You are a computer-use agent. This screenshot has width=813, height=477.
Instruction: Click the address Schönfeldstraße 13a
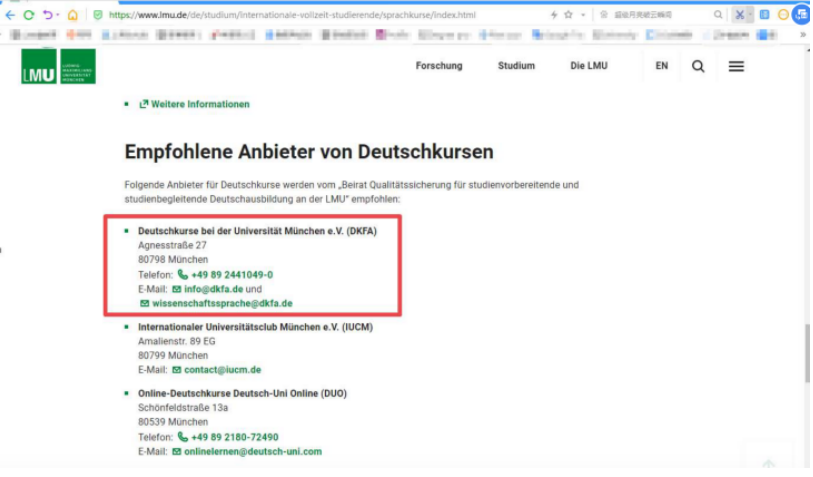pos(183,409)
